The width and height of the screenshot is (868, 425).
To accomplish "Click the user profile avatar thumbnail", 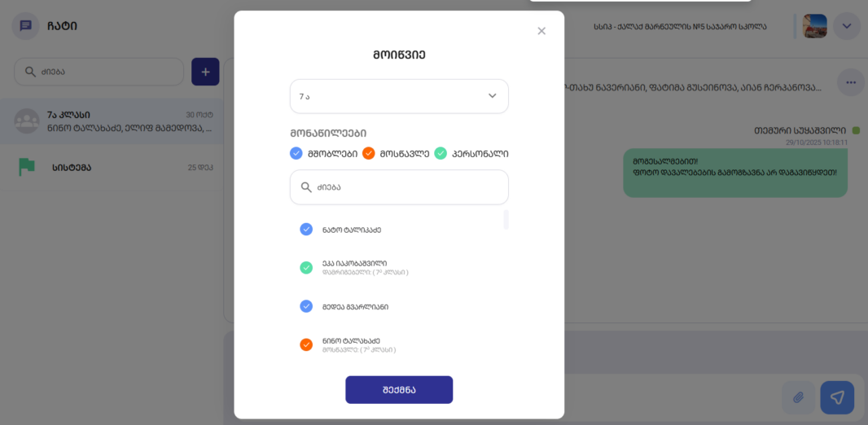I will (814, 26).
